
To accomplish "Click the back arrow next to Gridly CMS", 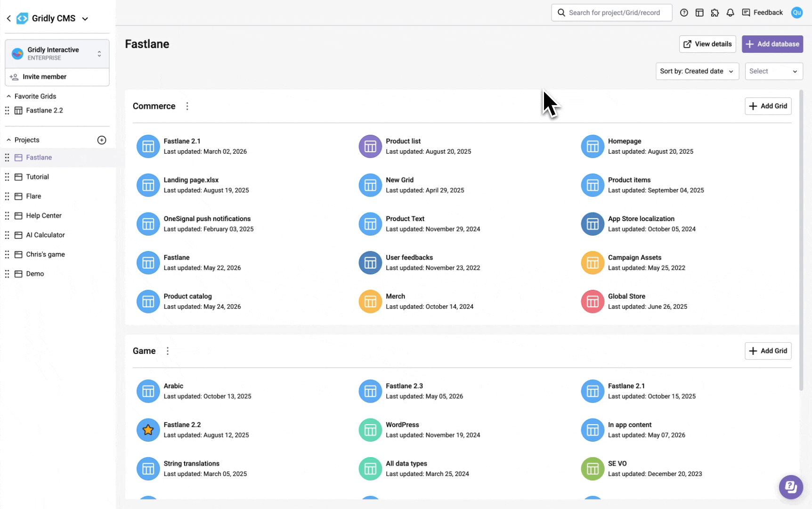I will pyautogui.click(x=8, y=18).
